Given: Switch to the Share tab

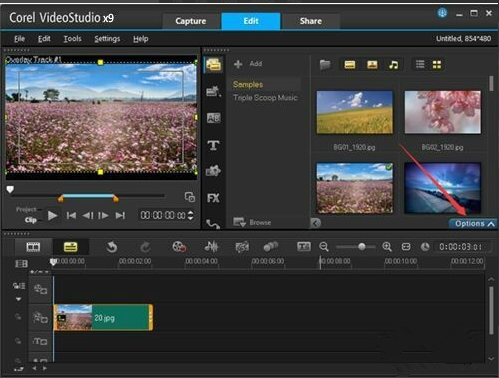Looking at the screenshot, I should 310,21.
